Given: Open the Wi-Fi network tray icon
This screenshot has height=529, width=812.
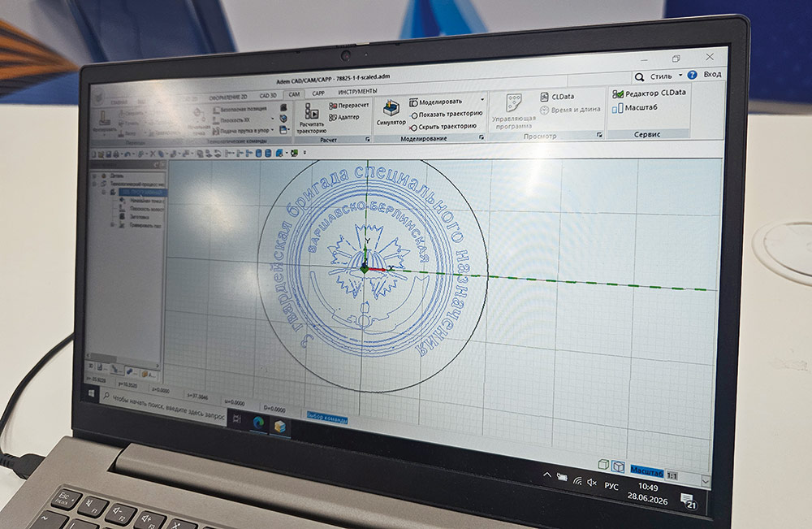Looking at the screenshot, I should click(x=577, y=481).
